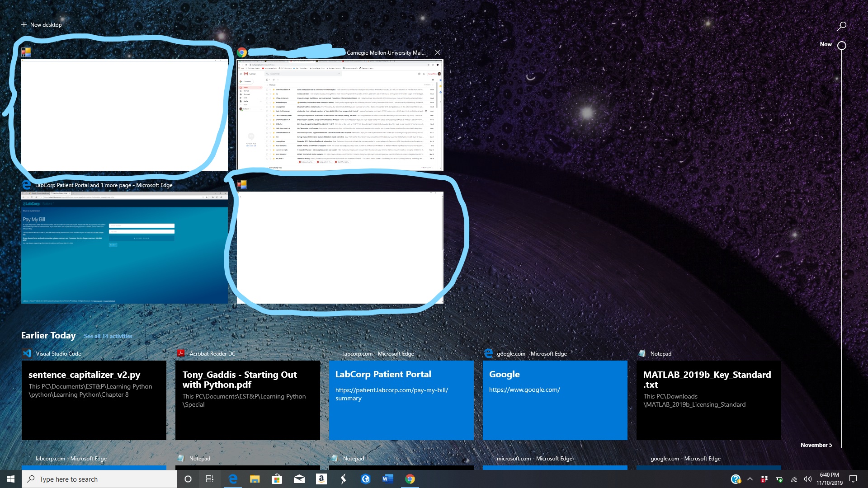Open Microsoft Word from the taskbar
868x488 pixels.
click(x=388, y=479)
